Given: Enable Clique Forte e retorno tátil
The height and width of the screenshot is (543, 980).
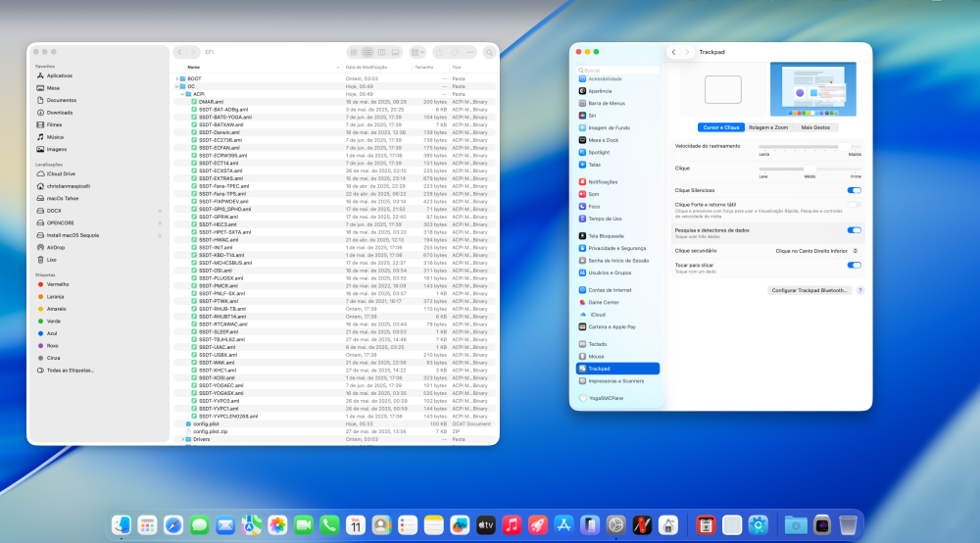Looking at the screenshot, I should (854, 205).
